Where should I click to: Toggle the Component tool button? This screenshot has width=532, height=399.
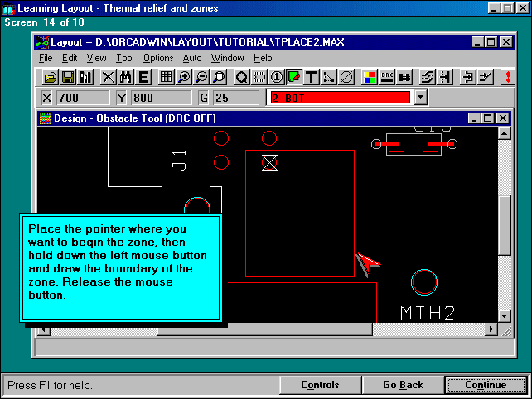tap(259, 77)
